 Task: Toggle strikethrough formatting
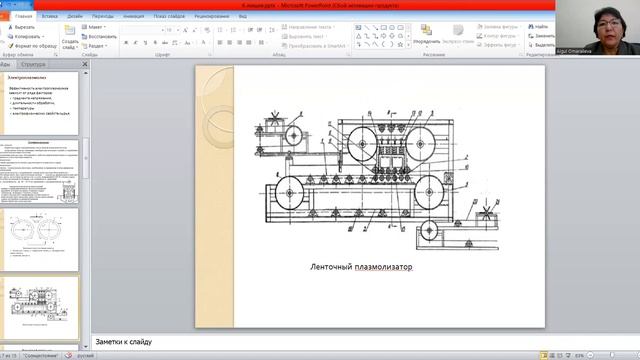(x=165, y=42)
